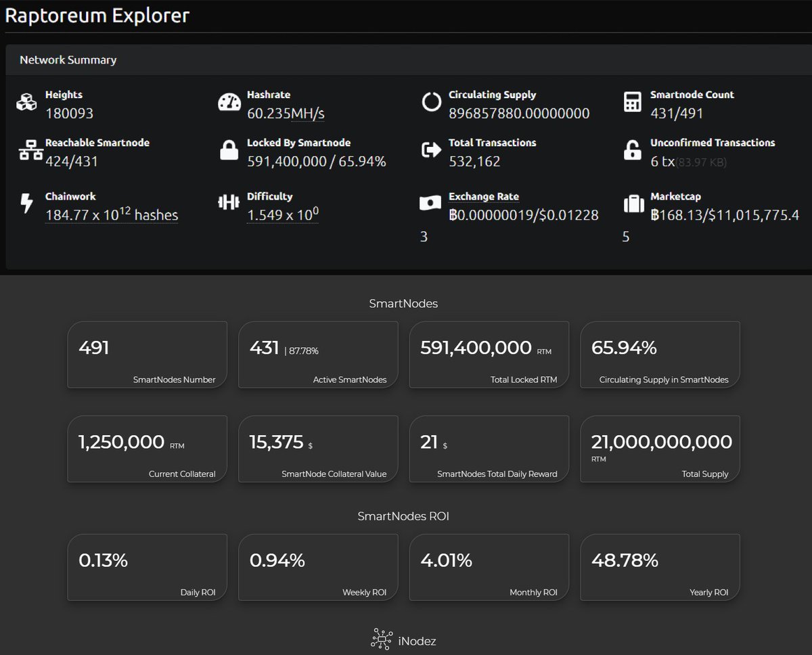The width and height of the screenshot is (812, 655).
Task: Click the SmartNodes section heading
Action: coord(403,304)
